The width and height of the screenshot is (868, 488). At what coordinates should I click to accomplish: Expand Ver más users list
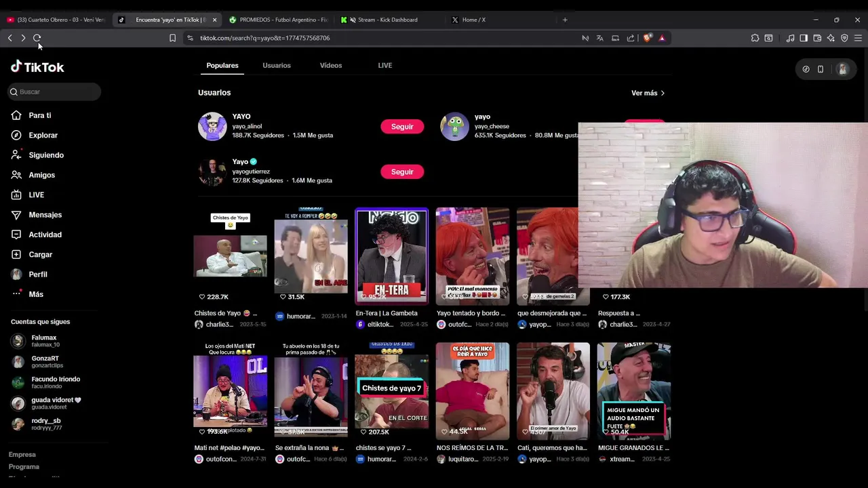(648, 93)
